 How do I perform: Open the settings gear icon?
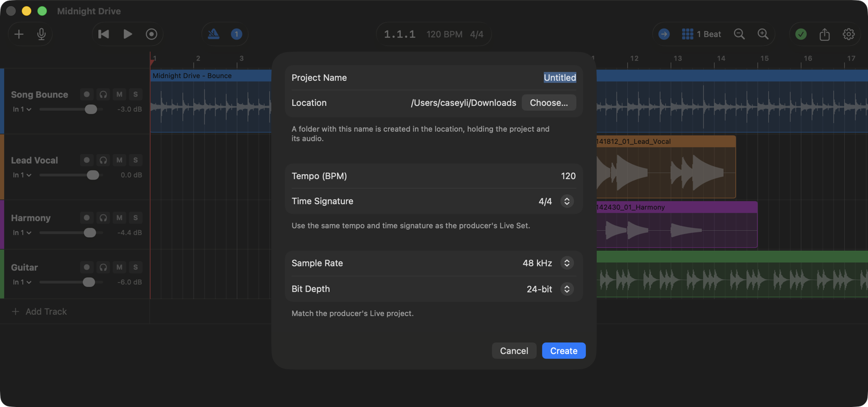pyautogui.click(x=848, y=34)
